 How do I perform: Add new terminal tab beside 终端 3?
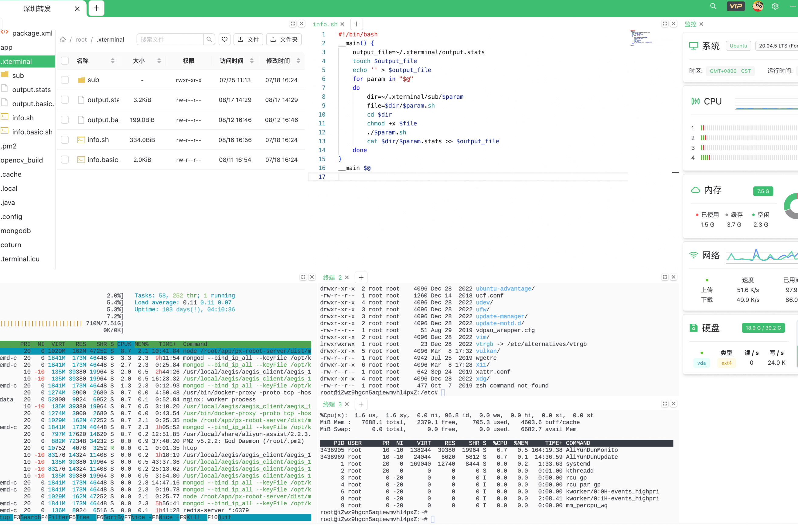tap(361, 404)
